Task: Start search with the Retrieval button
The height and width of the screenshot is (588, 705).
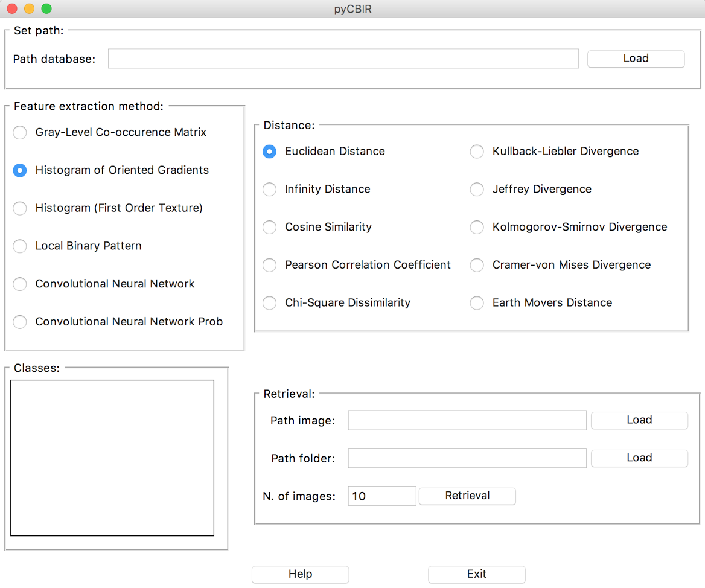Action: coord(467,496)
